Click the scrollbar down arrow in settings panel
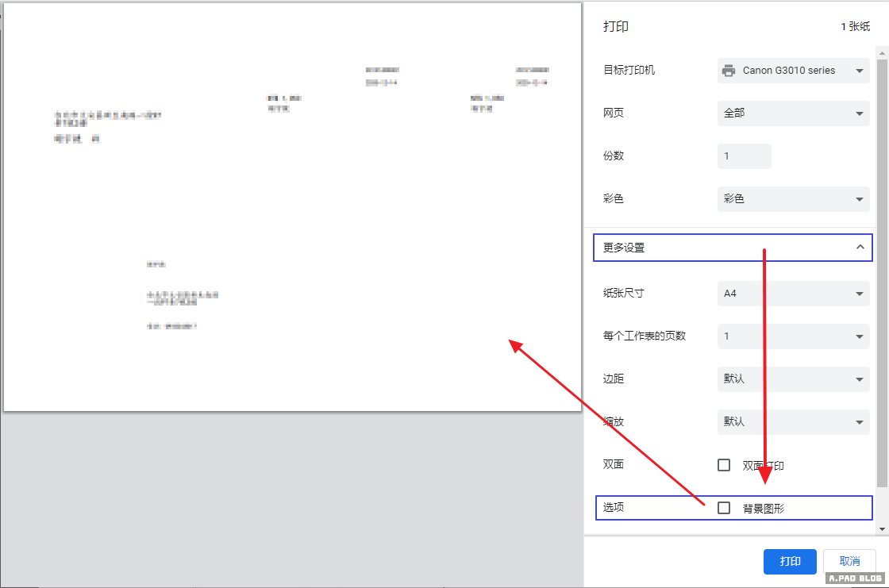The width and height of the screenshot is (889, 588). pos(882,528)
